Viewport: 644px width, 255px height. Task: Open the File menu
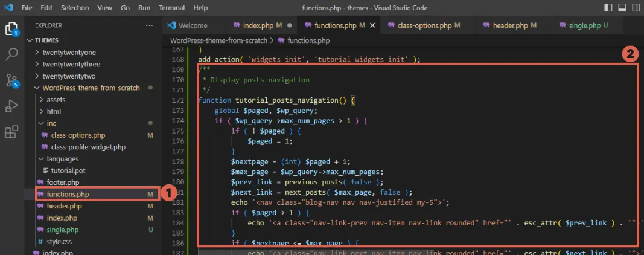27,8
